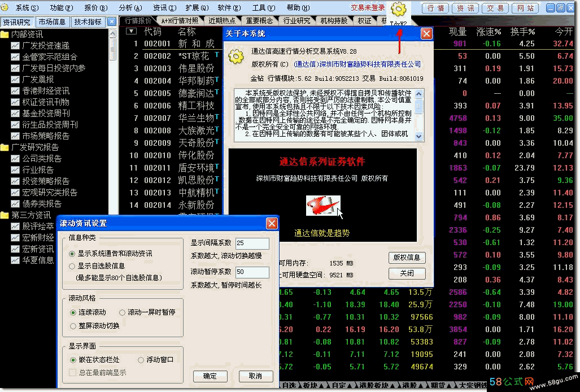Viewport: 580px width, 392px height.
Task: Click the chart icon beside 宏新财经
Action: 15,237
